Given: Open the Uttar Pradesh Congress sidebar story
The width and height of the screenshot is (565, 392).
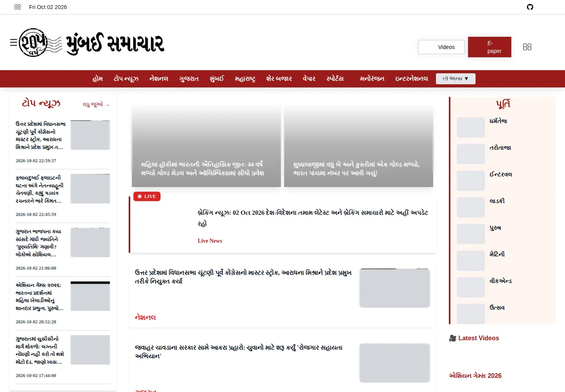Looking at the screenshot, I should [x=40, y=135].
